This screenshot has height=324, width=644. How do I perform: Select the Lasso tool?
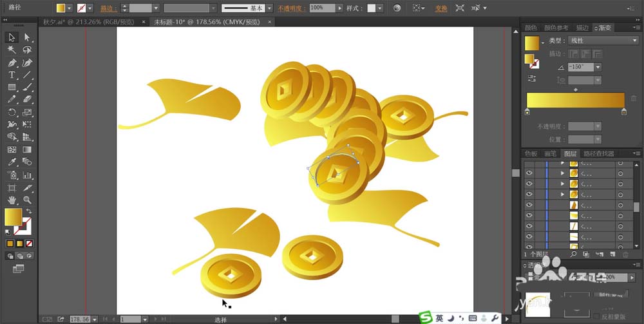[x=27, y=50]
